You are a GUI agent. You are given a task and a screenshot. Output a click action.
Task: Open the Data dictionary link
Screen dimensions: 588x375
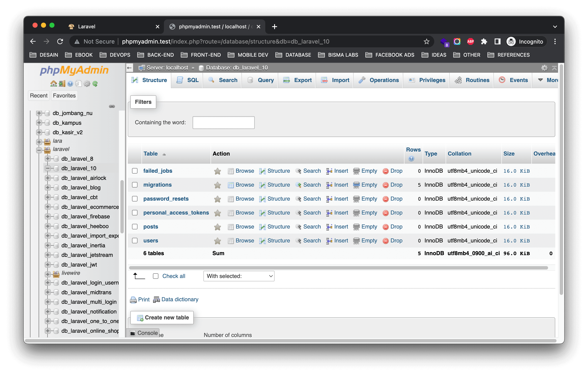pos(180,299)
